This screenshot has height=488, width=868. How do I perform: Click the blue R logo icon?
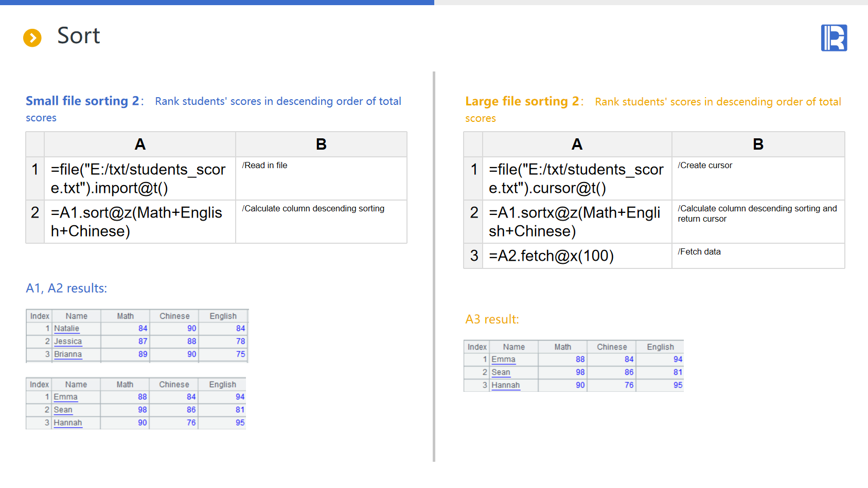pos(834,38)
